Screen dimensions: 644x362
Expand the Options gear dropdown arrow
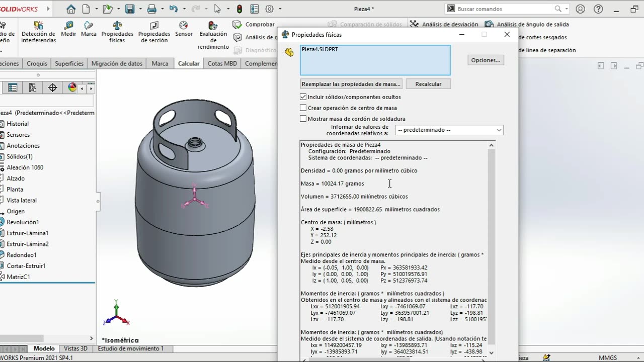click(x=280, y=9)
